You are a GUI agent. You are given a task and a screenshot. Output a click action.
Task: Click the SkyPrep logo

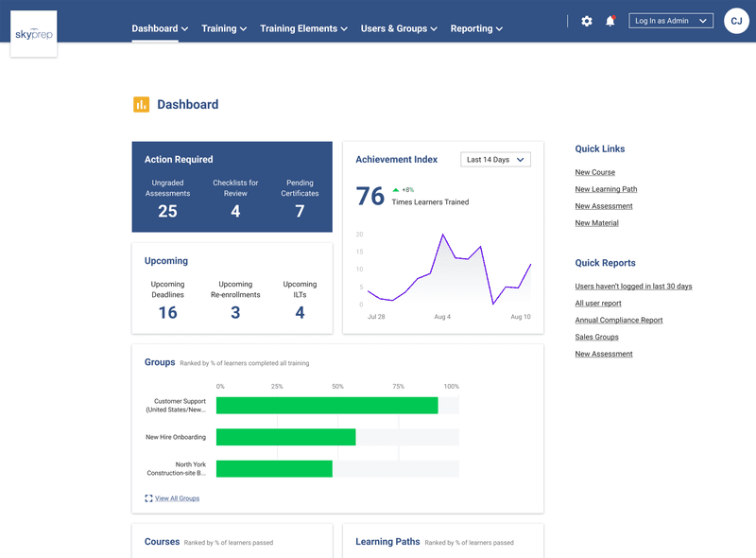tap(33, 33)
